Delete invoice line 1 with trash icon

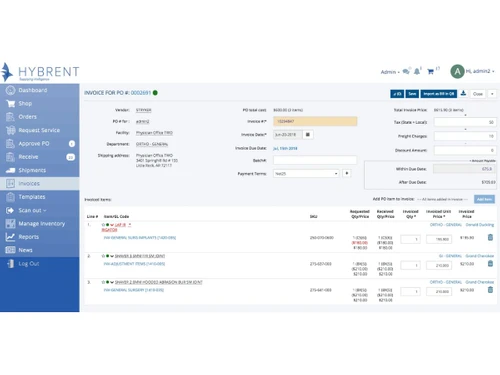[490, 237]
